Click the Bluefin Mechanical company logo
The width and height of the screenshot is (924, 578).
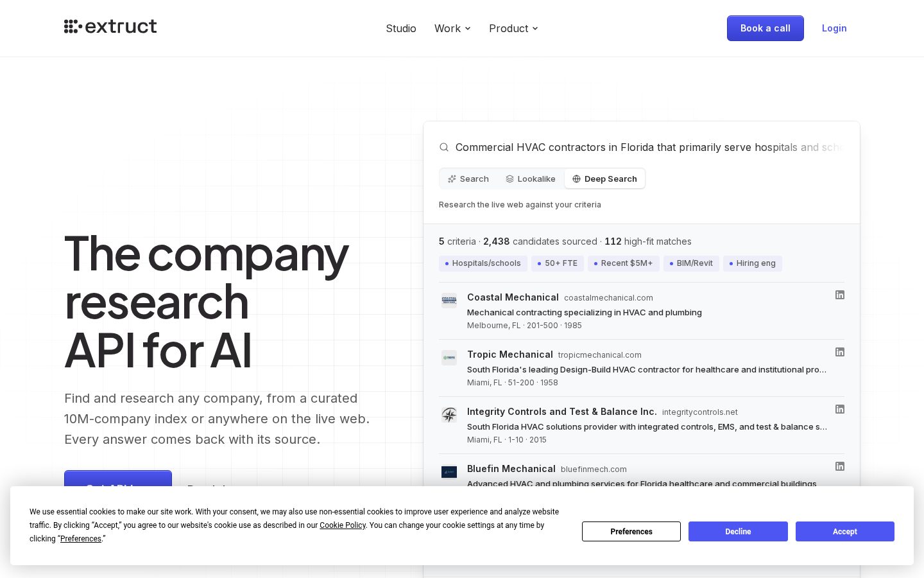449,471
